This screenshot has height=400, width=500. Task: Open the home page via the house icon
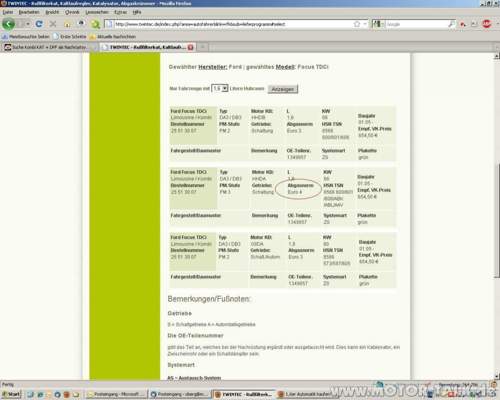pos(67,24)
